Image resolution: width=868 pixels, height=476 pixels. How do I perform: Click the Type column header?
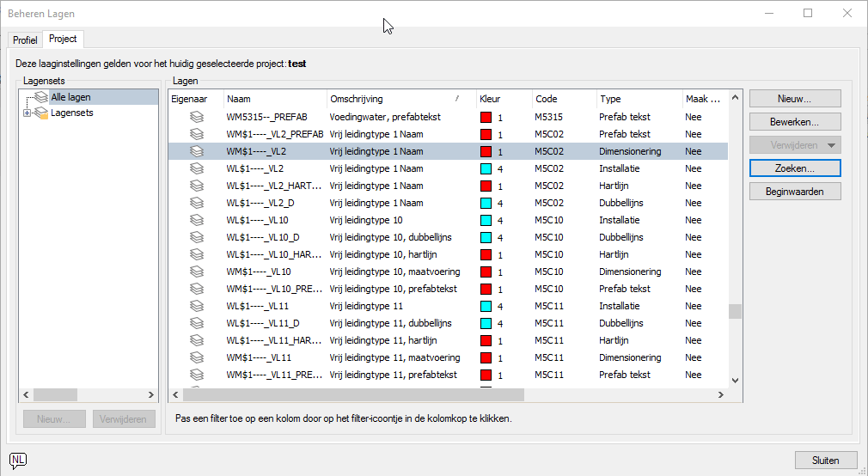639,99
